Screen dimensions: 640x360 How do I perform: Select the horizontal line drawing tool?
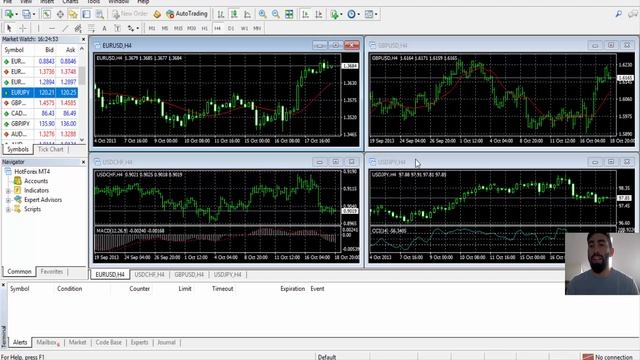[x=51, y=28]
